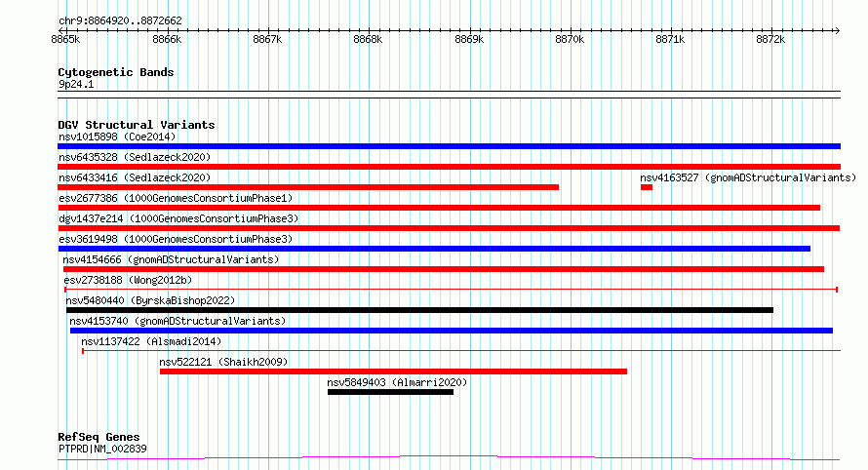Viewport: 868px width, 470px height.
Task: Open the nsv6435328 (Sedlazeck2020) label
Action: tap(135, 157)
